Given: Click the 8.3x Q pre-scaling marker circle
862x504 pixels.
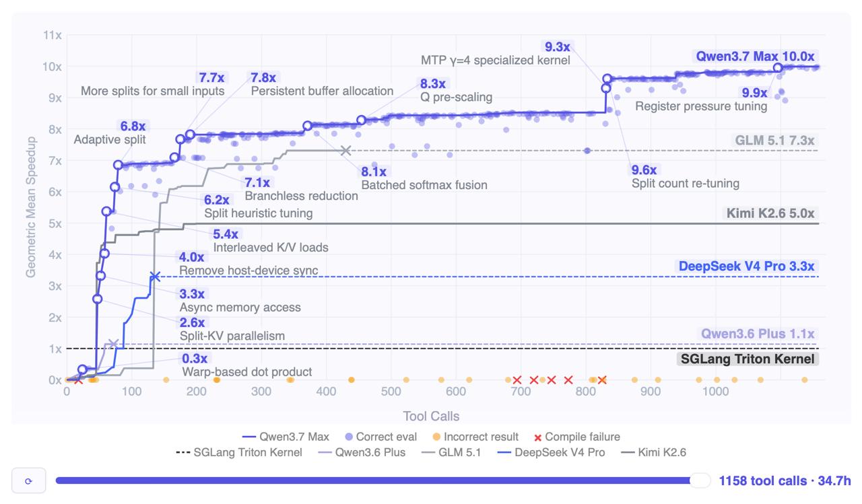Looking at the screenshot, I should 361,120.
